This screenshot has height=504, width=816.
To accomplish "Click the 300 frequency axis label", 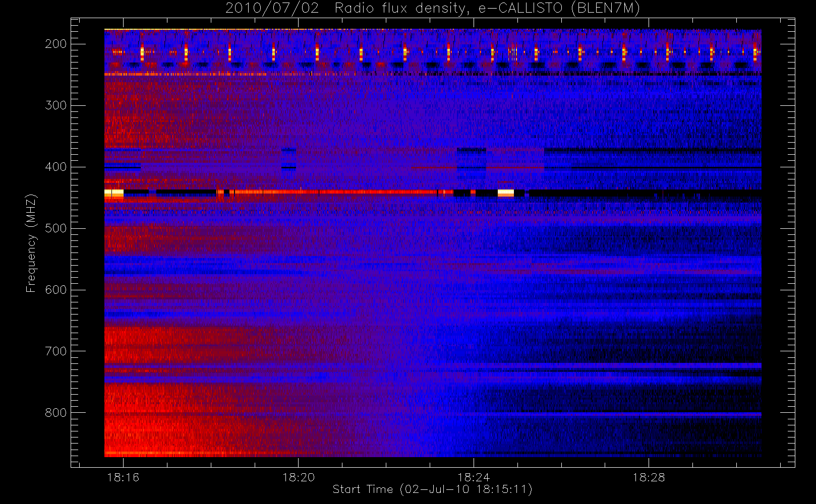I will [56, 105].
